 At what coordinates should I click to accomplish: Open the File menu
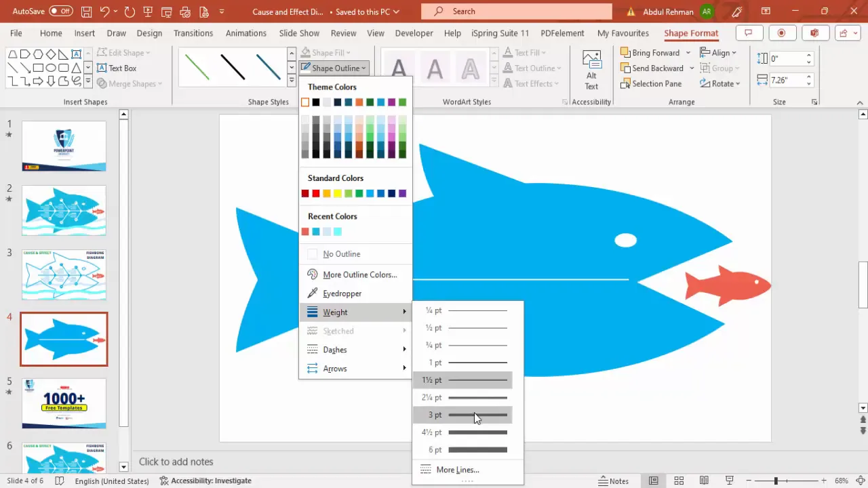16,33
